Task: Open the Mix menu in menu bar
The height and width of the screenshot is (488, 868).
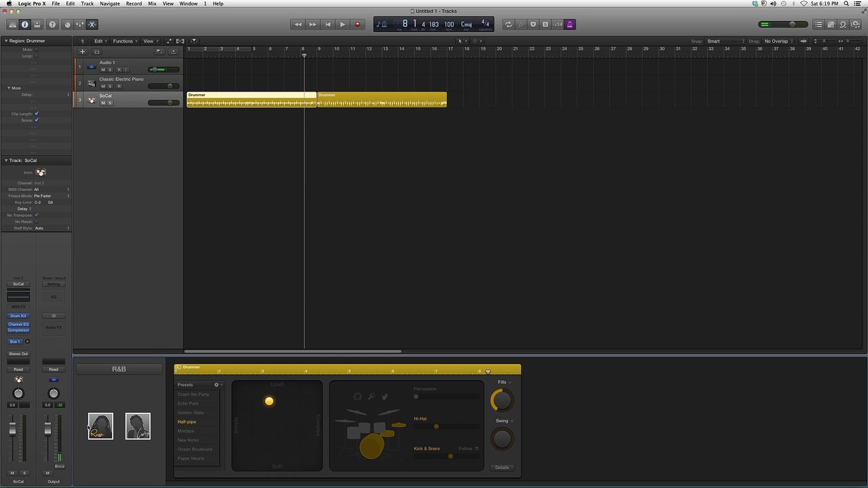Action: (x=152, y=3)
